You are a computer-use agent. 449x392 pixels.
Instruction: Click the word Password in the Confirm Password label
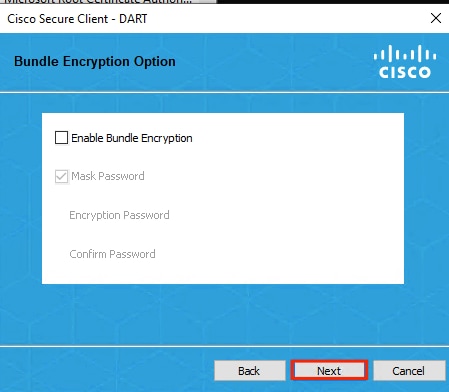click(132, 254)
